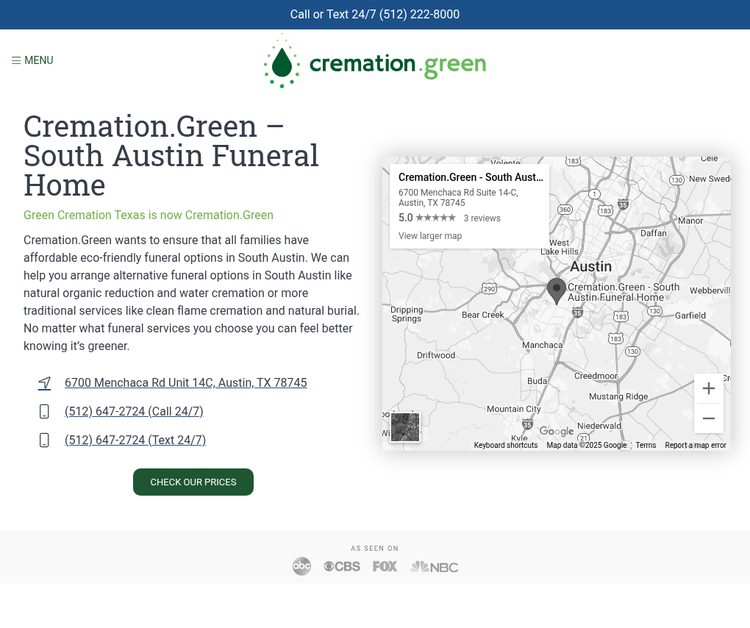Click the Google logo on map
This screenshot has height=628, width=750.
click(556, 432)
